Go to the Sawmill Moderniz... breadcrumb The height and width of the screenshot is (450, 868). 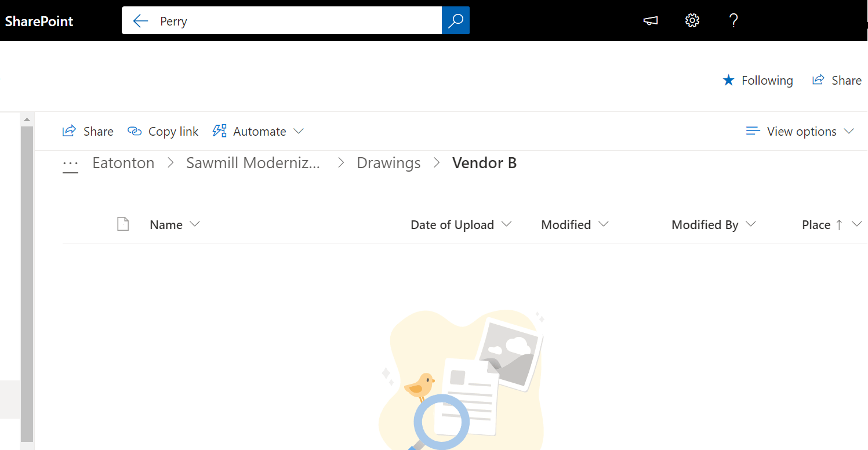[253, 163]
